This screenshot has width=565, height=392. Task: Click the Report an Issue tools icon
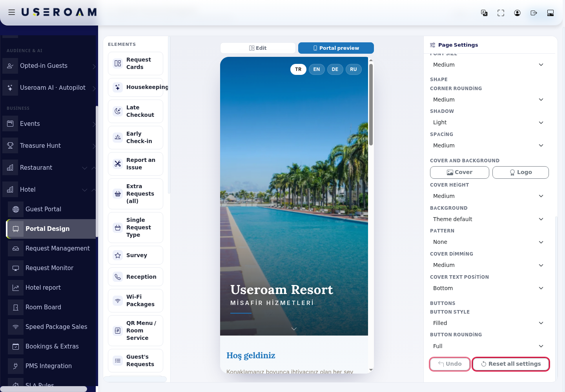pyautogui.click(x=118, y=164)
